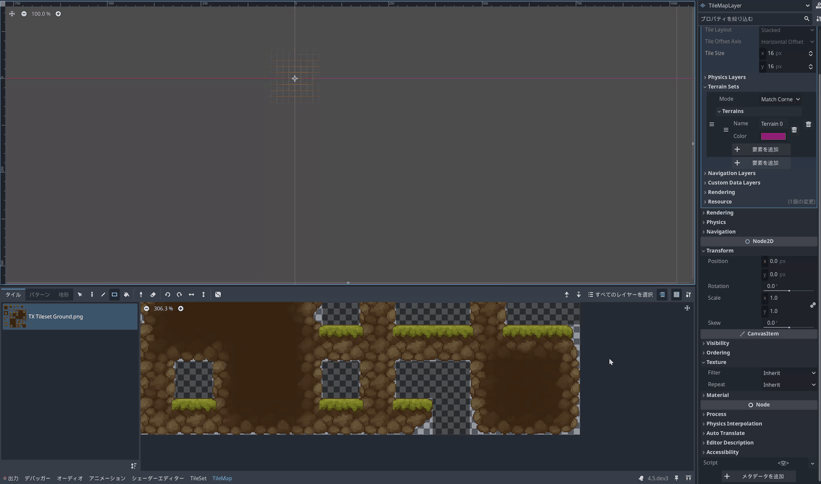Select the Bucket fill tool
This screenshot has height=484, width=821.
(126, 294)
